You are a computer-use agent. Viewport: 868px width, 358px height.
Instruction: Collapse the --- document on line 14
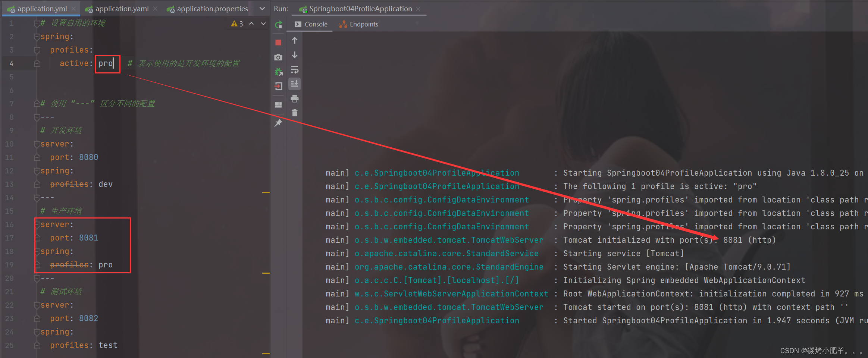click(37, 198)
